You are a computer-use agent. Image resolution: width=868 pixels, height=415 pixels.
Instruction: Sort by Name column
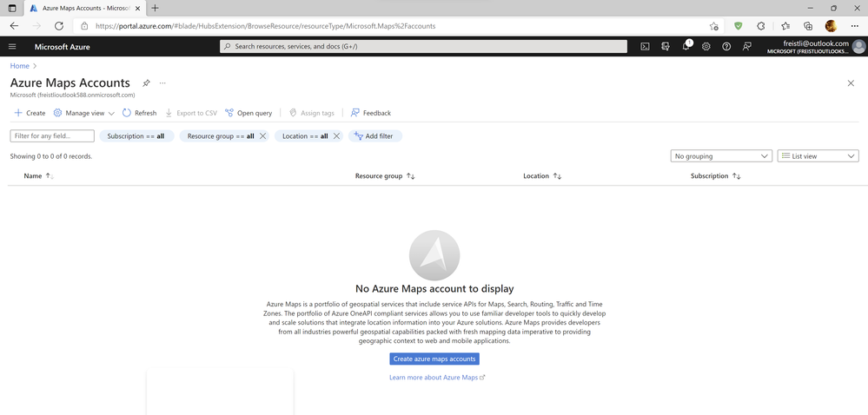point(38,176)
